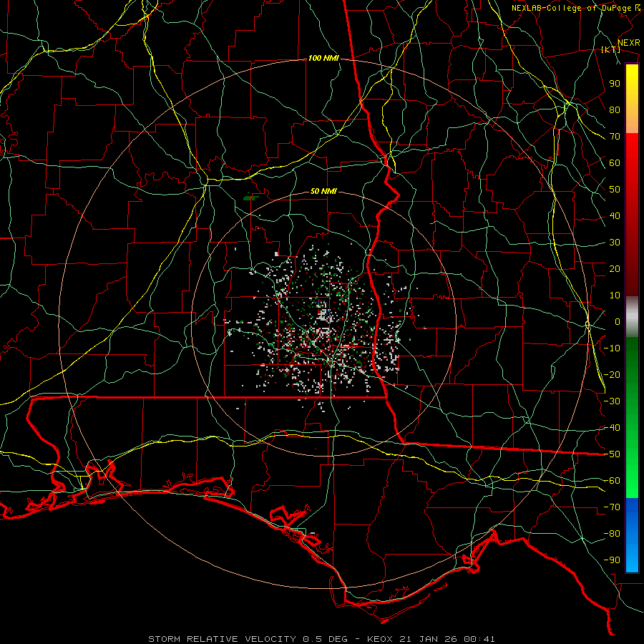
Task: Click the NEXR label above the color scale
Action: (x=629, y=43)
